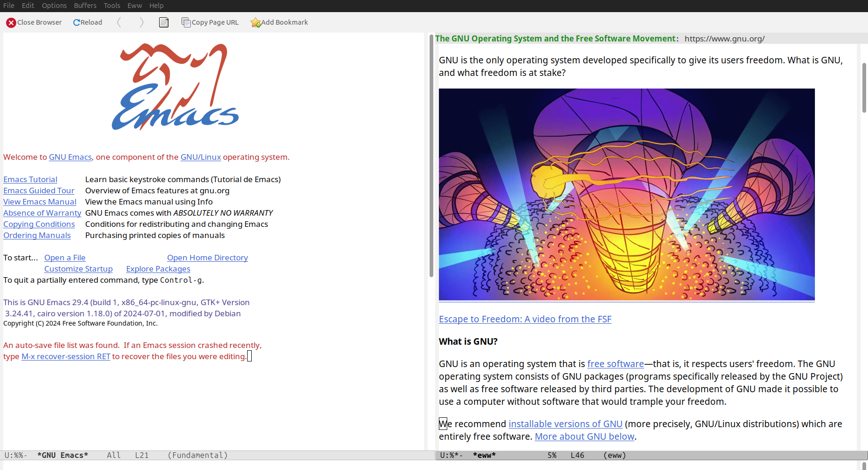868x470 pixels.
Task: Open Absence of Warranty link
Action: tap(42, 213)
